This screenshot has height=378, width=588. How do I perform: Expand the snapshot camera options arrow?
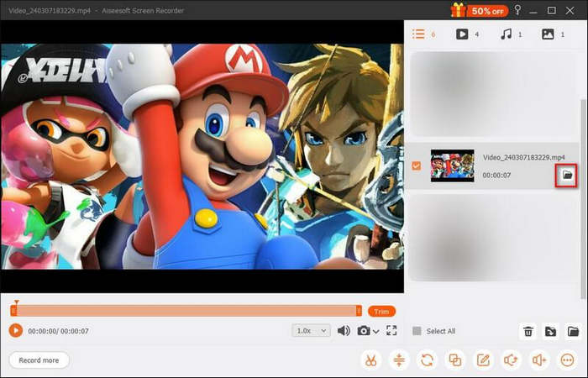pyautogui.click(x=376, y=331)
